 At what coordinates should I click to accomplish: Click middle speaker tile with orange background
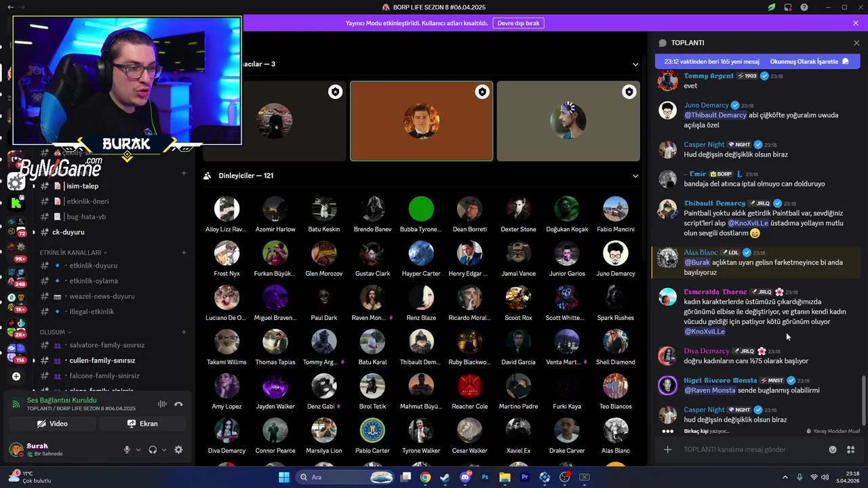[421, 121]
